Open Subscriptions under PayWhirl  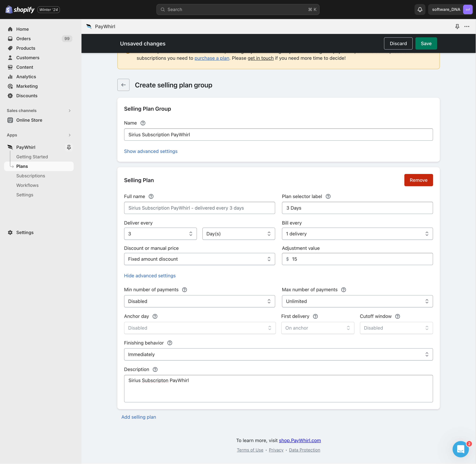pyautogui.click(x=31, y=176)
